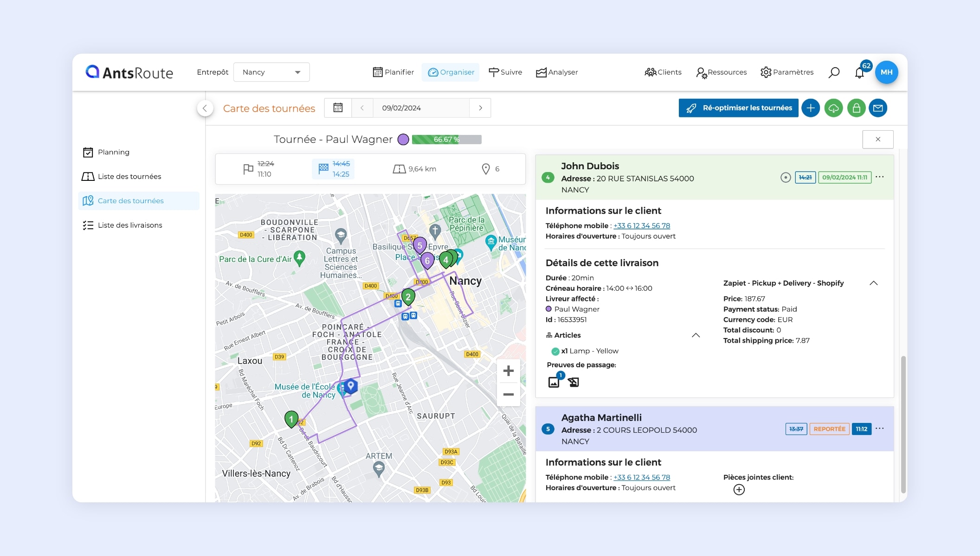The width and height of the screenshot is (980, 556).
Task: Collapse the sidebar with arrow toggle
Action: click(x=205, y=108)
